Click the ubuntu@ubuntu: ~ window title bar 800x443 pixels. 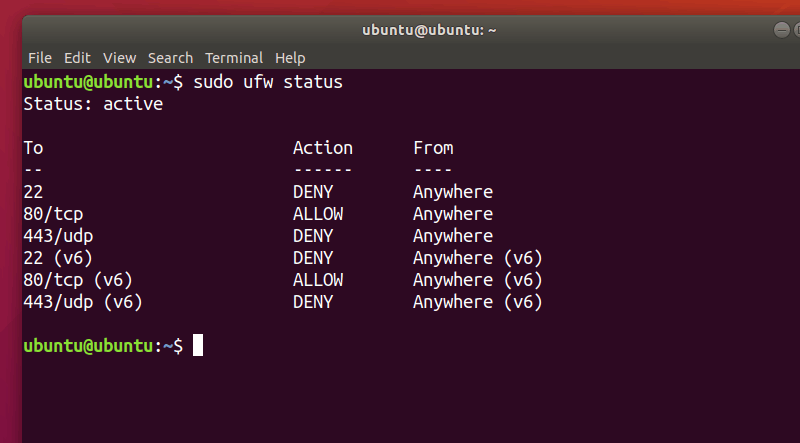click(429, 31)
